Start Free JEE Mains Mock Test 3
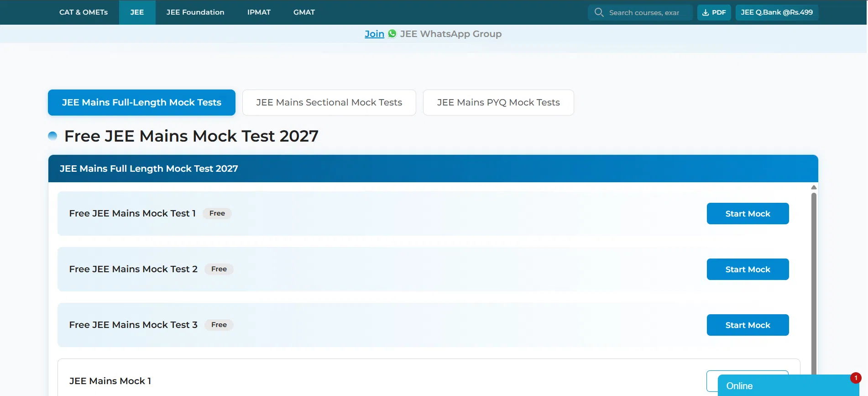868x396 pixels. pos(748,325)
